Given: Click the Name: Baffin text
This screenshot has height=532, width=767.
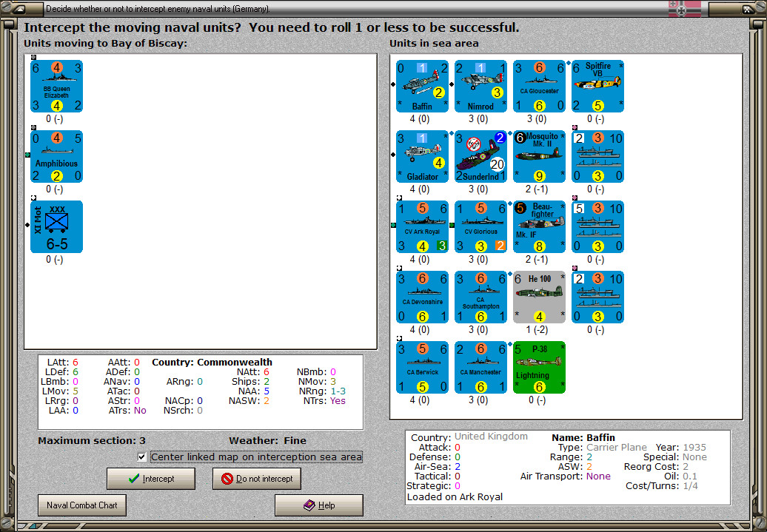Looking at the screenshot, I should tap(583, 437).
